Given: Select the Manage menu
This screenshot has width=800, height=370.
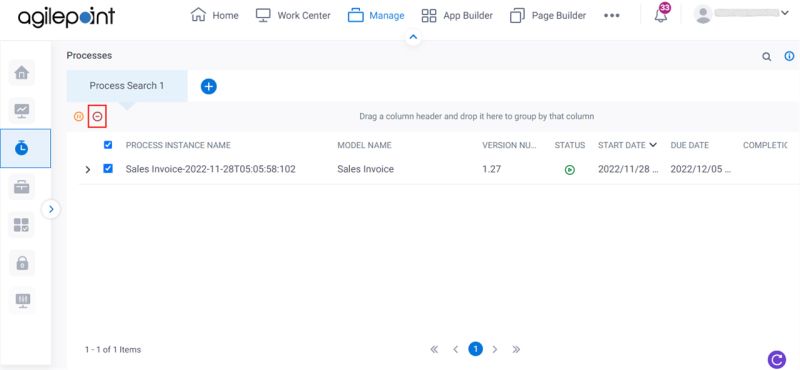Looking at the screenshot, I should [376, 16].
